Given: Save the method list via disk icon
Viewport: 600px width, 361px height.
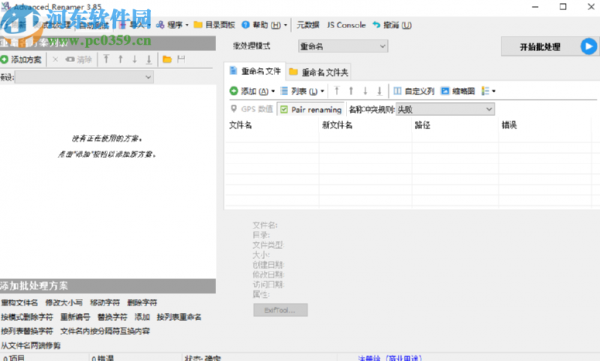Looking at the screenshot, I should pos(181,59).
